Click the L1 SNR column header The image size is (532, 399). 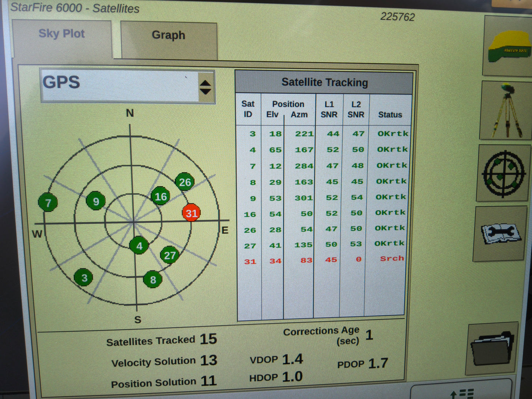click(x=329, y=109)
